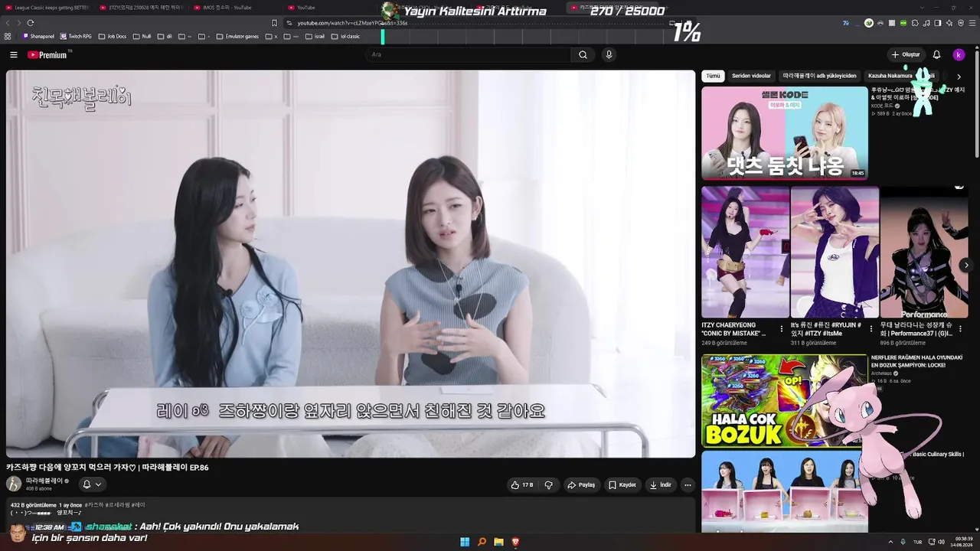Toggle the browser sidebar panel
Image resolution: width=980 pixels, height=551 pixels.
pyautogui.click(x=938, y=23)
